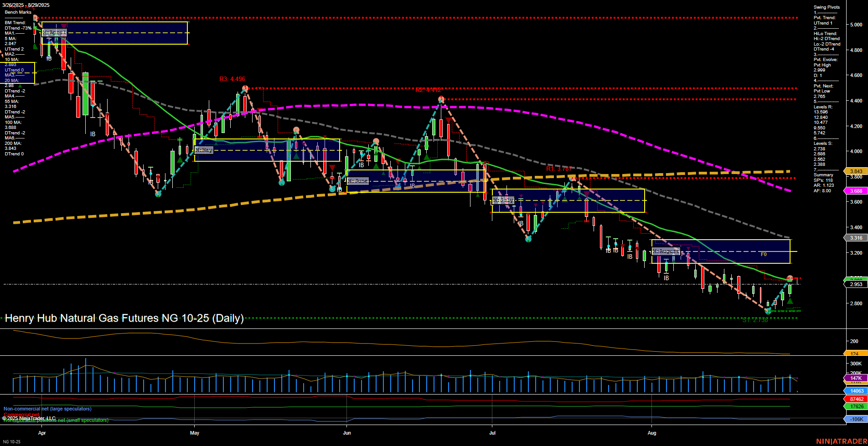Click the R2: 4.412 resistance label
This screenshot has height=446, width=868.
pyautogui.click(x=428, y=90)
